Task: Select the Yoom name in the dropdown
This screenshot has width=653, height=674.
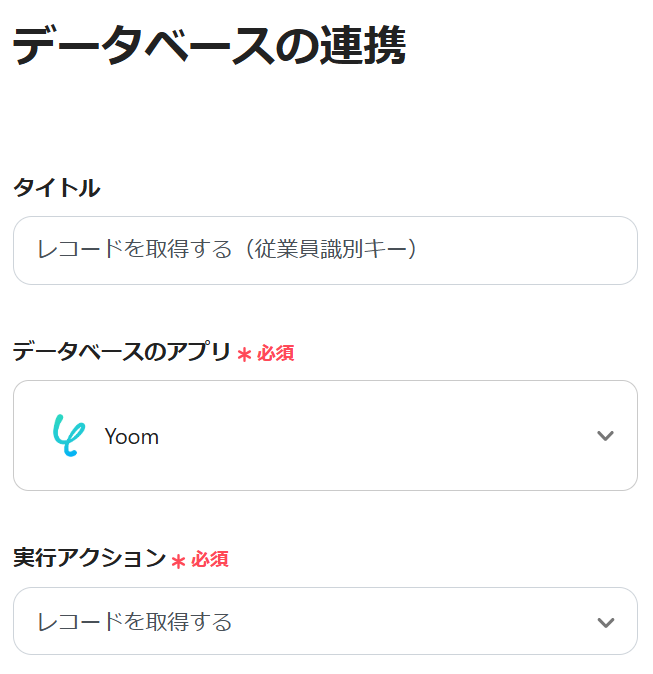Action: 131,437
